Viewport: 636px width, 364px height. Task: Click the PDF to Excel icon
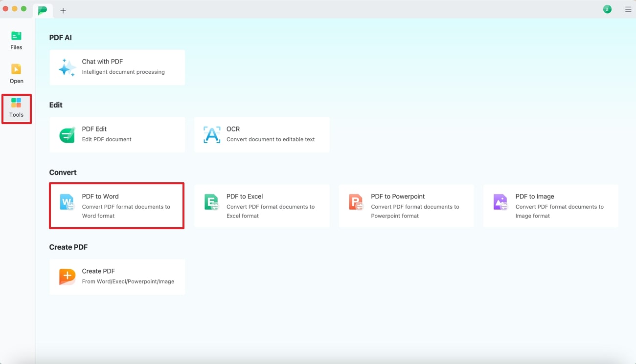pos(211,202)
